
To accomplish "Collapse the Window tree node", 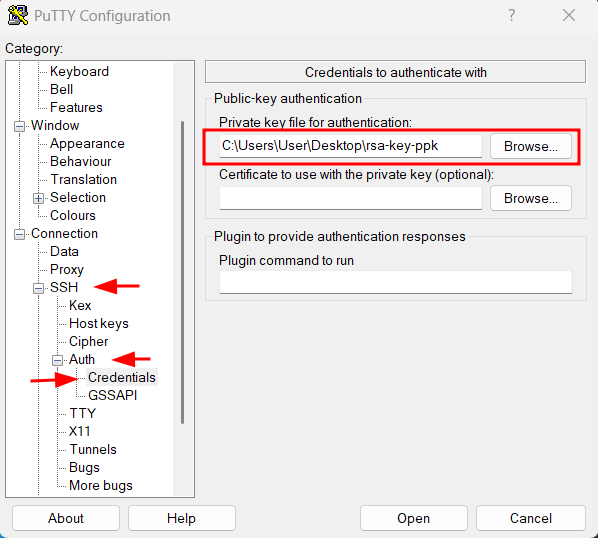I will coord(19,126).
